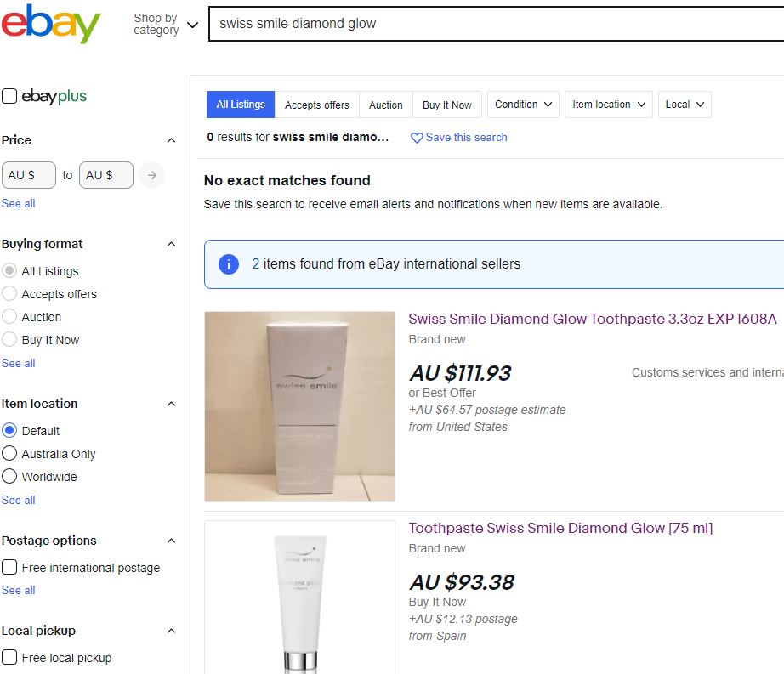Expand the Item location dropdown
Screen dimensions: 784x674
(608, 105)
